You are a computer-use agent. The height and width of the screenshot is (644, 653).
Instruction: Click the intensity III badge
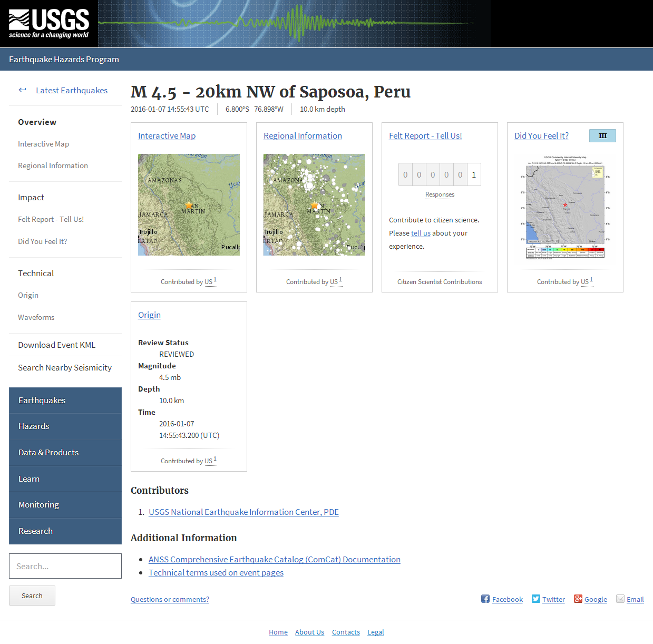pos(602,135)
